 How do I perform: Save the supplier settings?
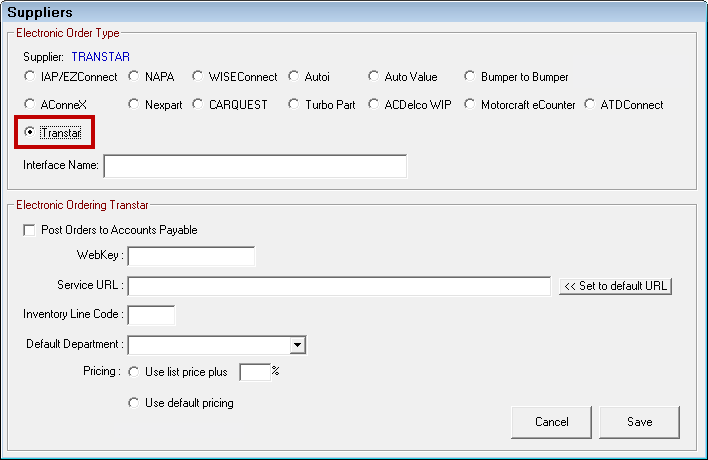pyautogui.click(x=640, y=422)
